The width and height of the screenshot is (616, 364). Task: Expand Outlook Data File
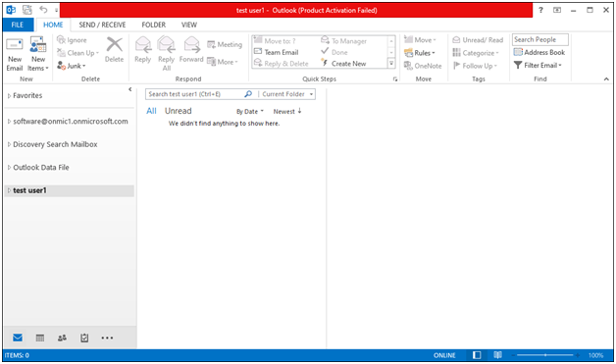[9, 168]
